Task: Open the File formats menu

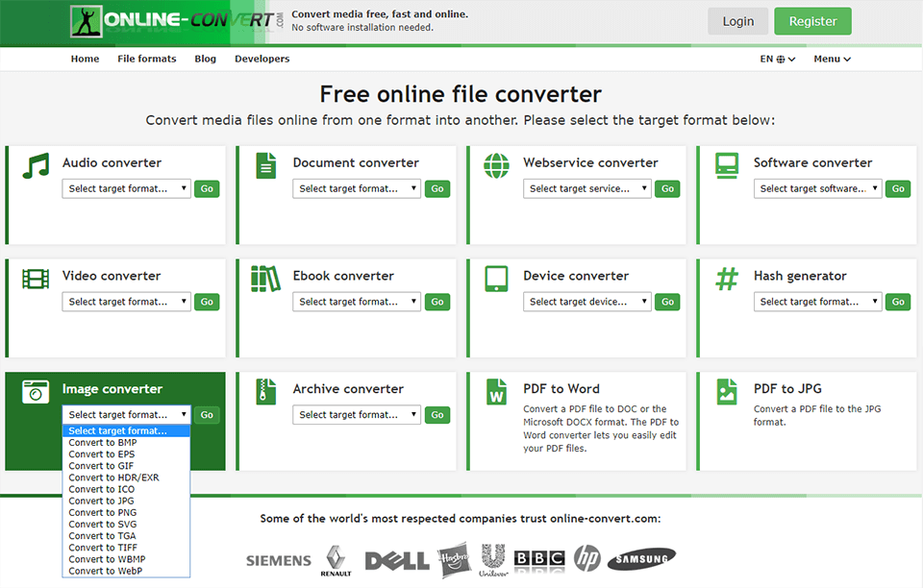Action: coord(146,59)
